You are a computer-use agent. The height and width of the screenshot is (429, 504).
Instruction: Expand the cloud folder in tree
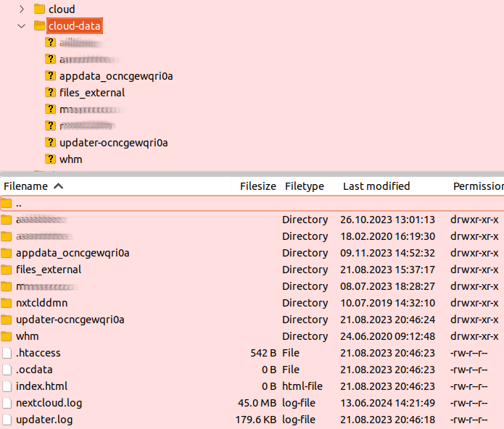(21, 9)
